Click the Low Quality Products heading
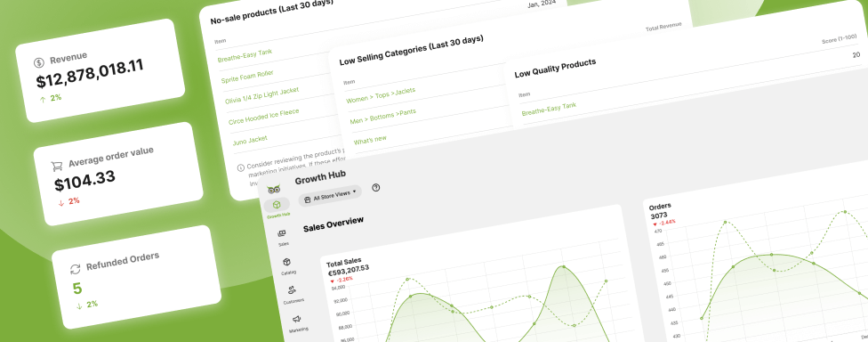 coord(555,69)
